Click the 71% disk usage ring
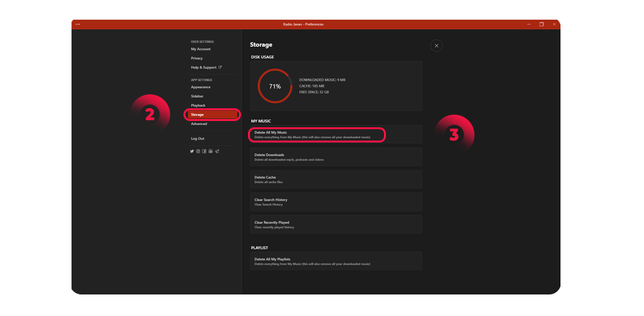The image size is (644, 316). coord(275,86)
